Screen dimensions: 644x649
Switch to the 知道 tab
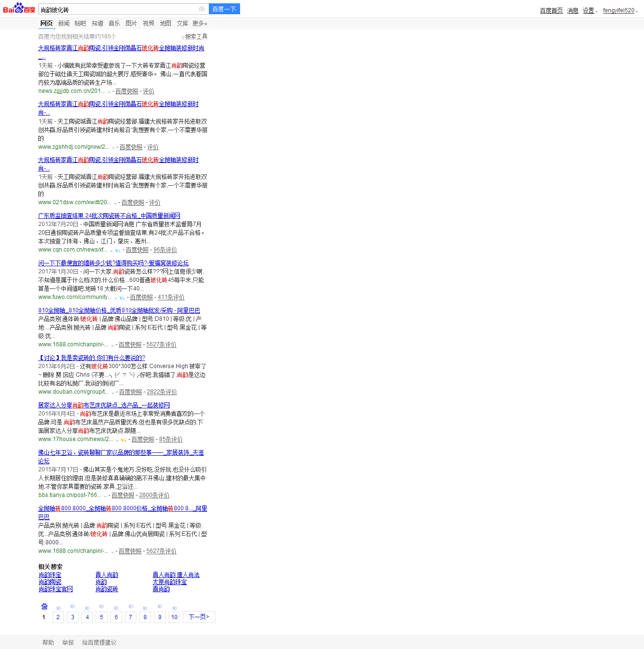coord(98,23)
